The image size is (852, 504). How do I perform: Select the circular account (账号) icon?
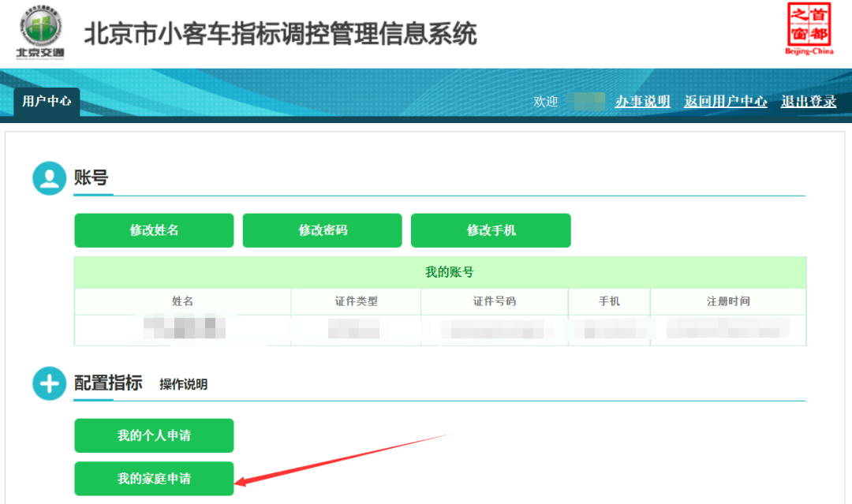48,177
